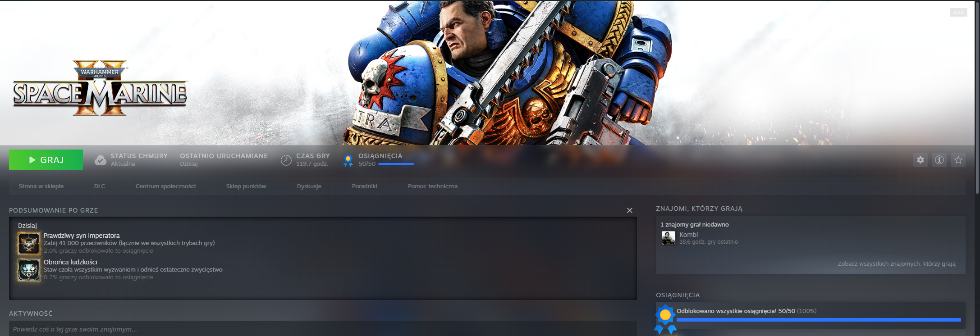Click OSTATNIO URUCHAMIANE label
The image size is (980, 336).
(224, 156)
